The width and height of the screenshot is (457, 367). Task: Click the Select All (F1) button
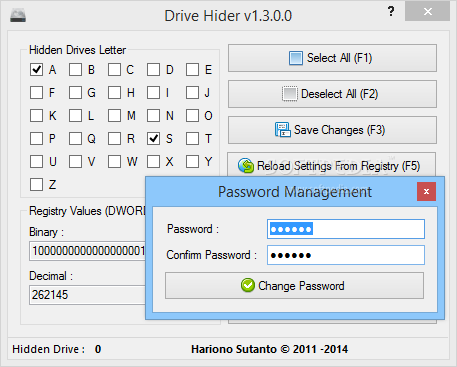tap(332, 58)
